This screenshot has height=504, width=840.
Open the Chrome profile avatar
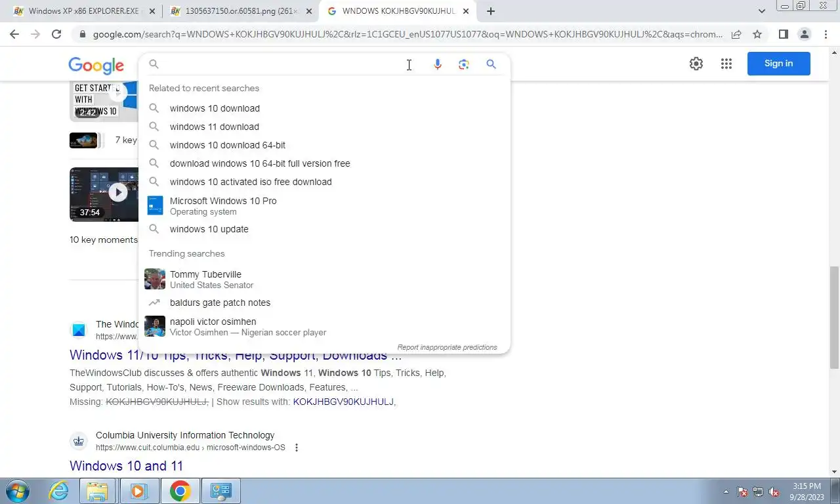805,35
